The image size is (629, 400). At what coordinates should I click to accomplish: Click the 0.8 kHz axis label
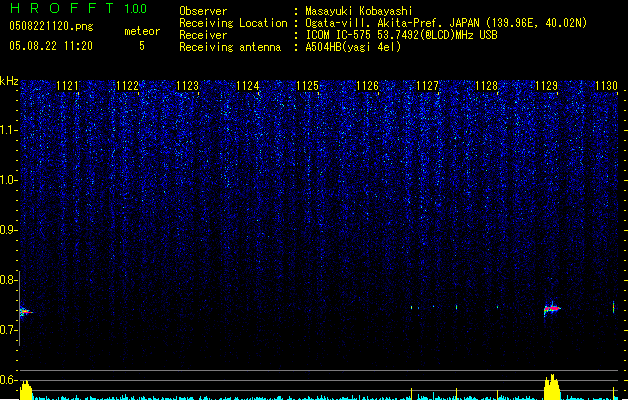click(x=8, y=280)
